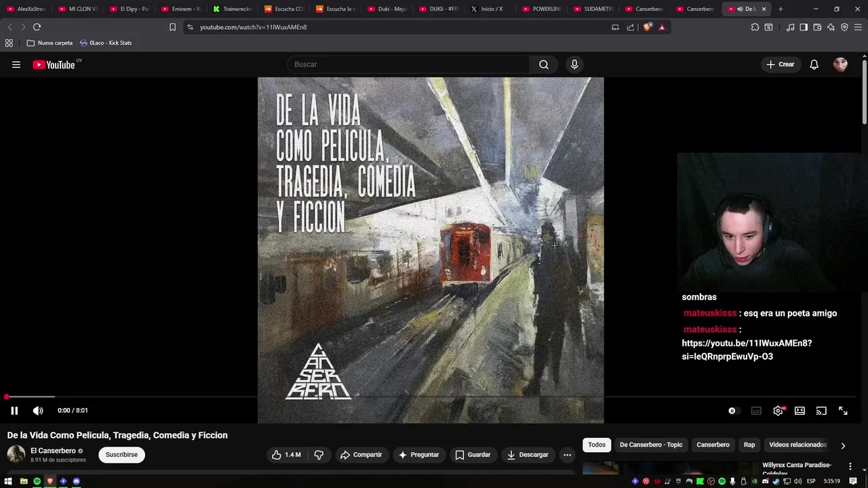Go back in browser history

(x=9, y=27)
